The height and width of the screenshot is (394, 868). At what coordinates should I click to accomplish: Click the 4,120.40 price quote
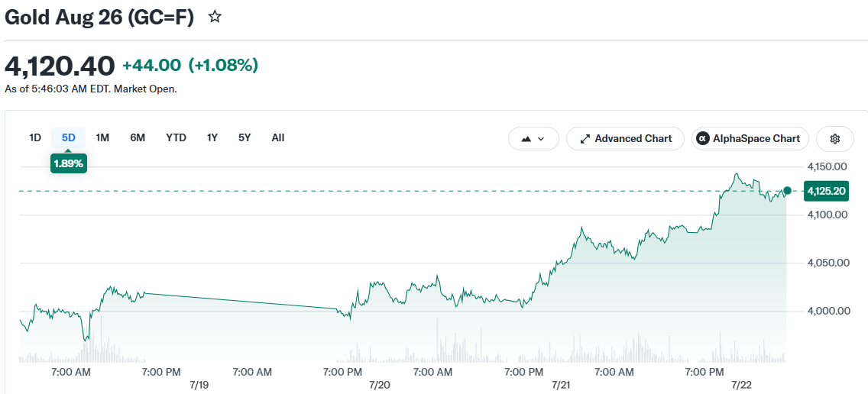pos(60,66)
